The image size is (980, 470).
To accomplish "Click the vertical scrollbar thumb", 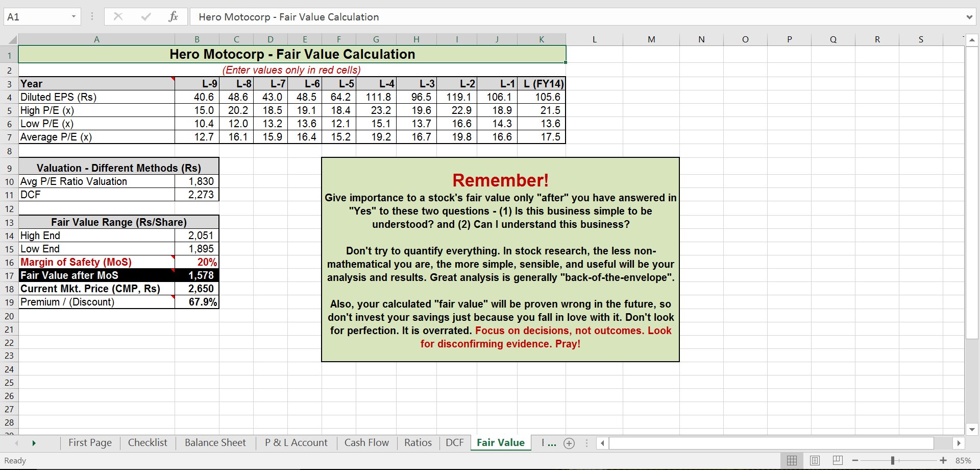I will 972,193.
